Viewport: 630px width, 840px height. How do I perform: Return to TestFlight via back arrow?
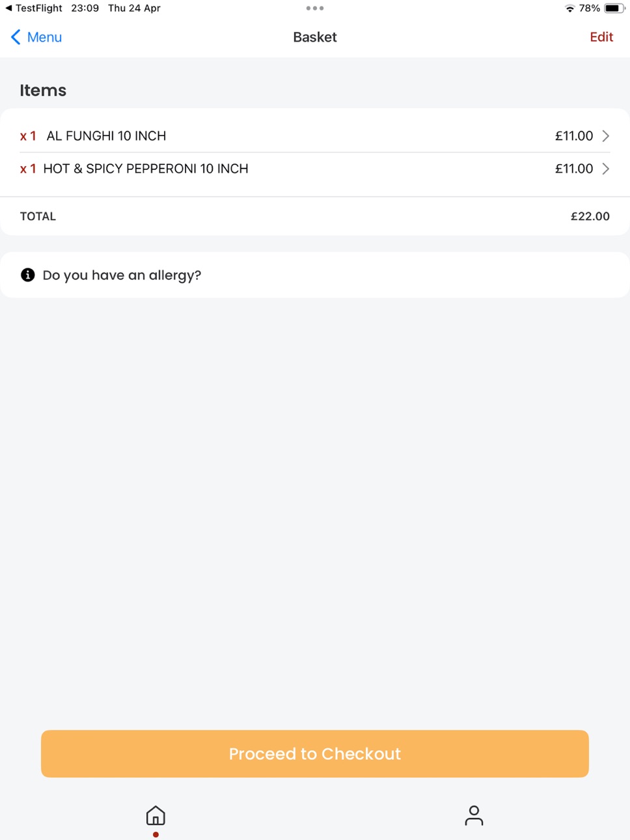[x=8, y=8]
